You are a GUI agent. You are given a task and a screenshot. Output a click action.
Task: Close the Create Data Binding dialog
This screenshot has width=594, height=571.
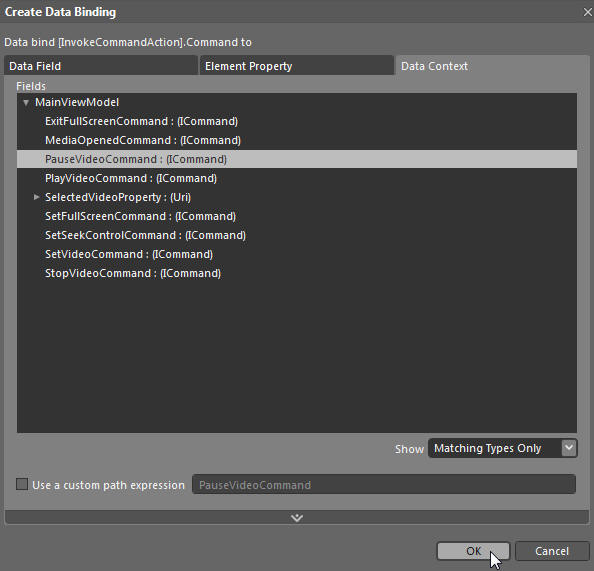pyautogui.click(x=587, y=12)
